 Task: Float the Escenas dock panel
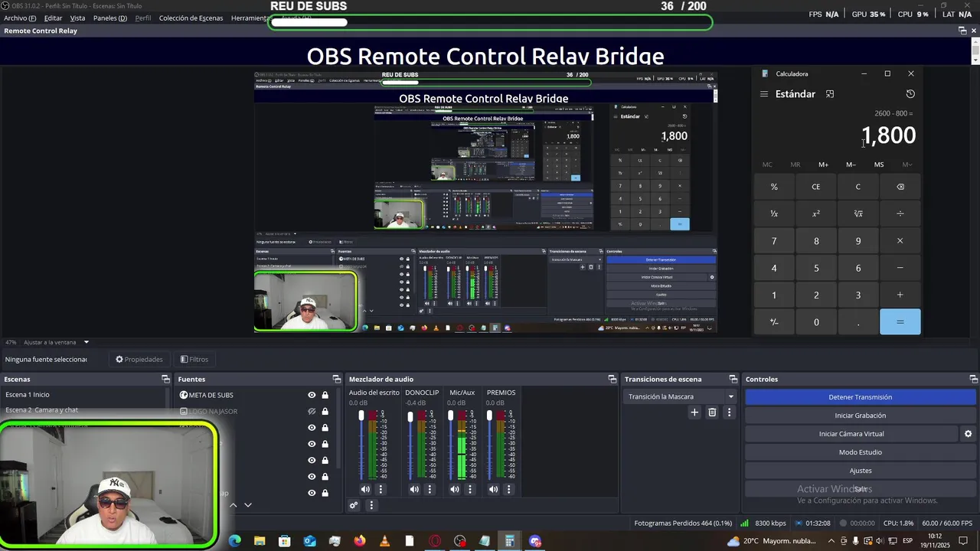tap(165, 379)
